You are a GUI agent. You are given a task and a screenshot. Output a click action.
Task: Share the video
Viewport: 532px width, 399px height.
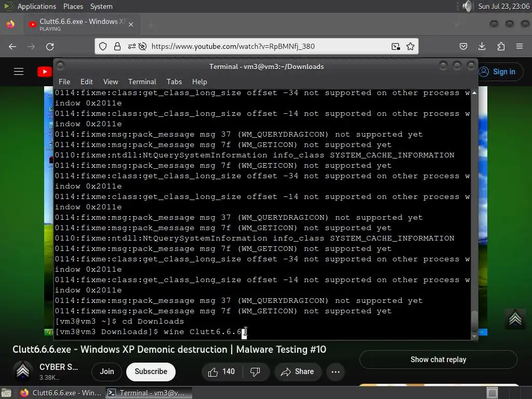pyautogui.click(x=297, y=372)
